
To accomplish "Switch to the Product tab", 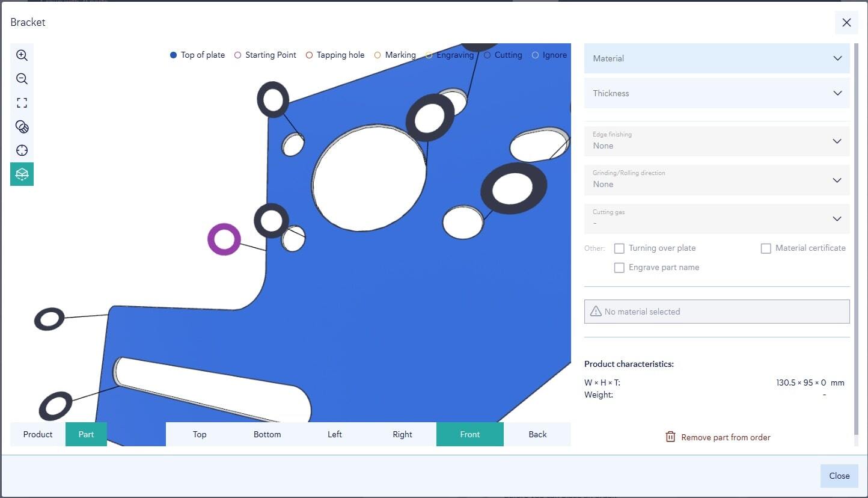I will point(38,434).
